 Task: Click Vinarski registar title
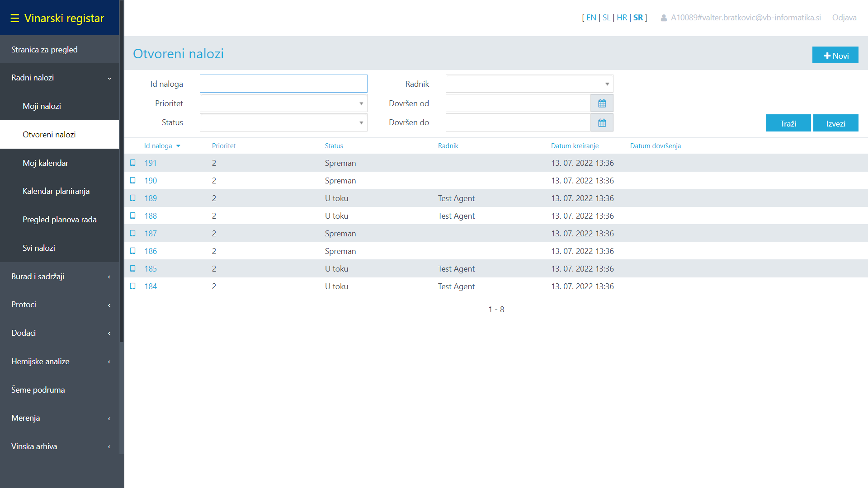[x=64, y=18]
